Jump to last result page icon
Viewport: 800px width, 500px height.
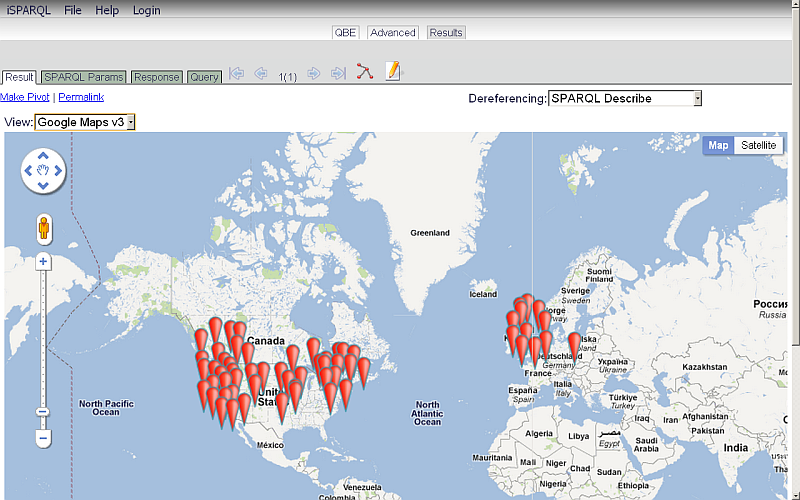[338, 73]
